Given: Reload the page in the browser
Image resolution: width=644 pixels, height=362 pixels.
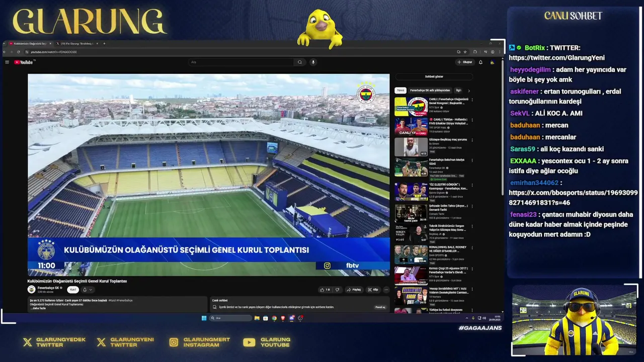Looking at the screenshot, I should (19, 52).
